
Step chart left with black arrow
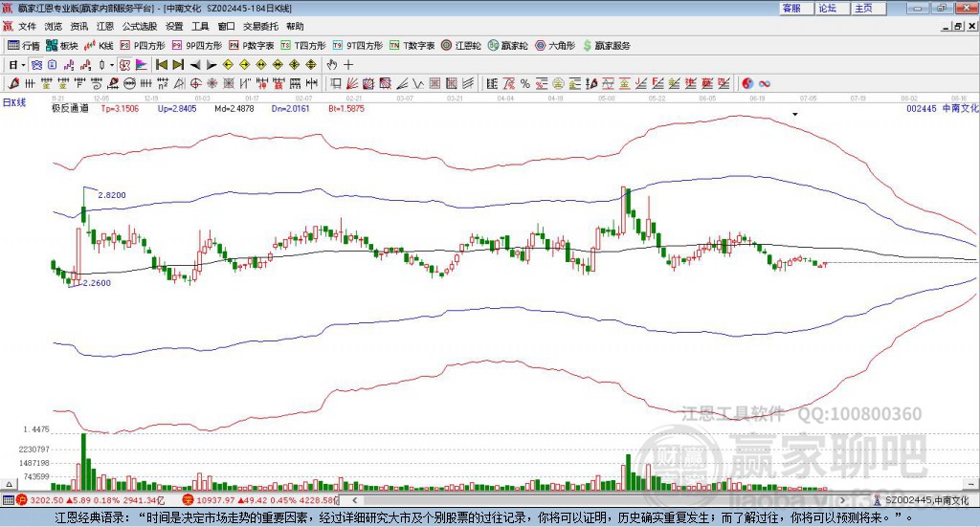point(195,65)
